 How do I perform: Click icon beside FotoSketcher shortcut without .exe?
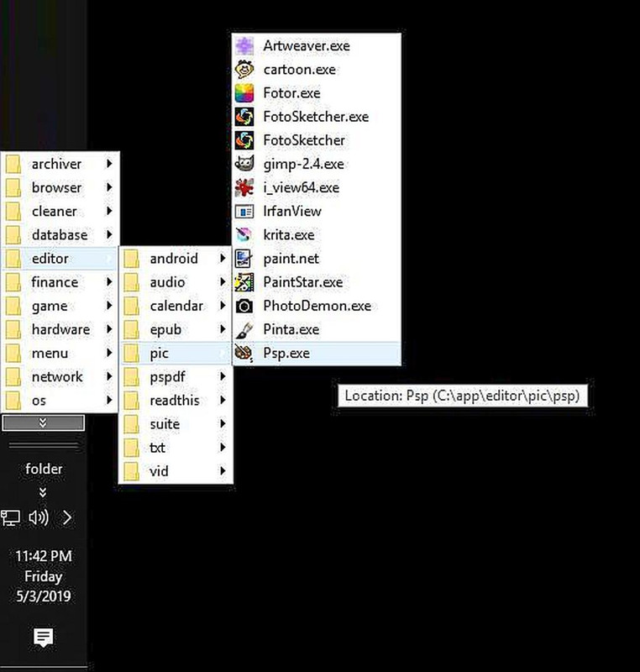click(244, 140)
